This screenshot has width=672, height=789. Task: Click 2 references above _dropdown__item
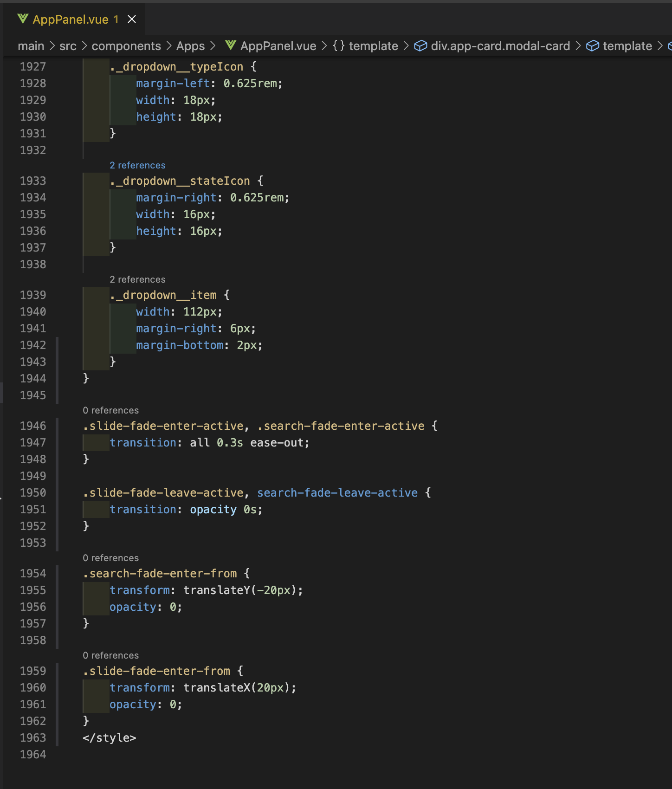click(137, 279)
